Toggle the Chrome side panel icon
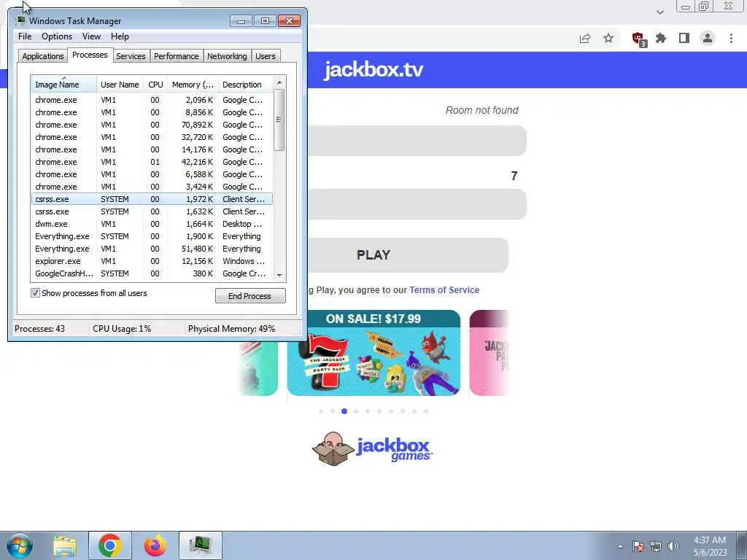 click(684, 38)
